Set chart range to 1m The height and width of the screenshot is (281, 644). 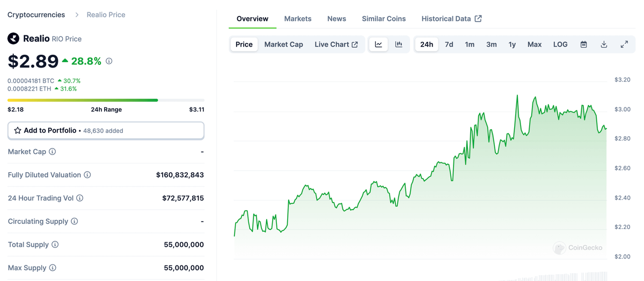[x=470, y=45]
